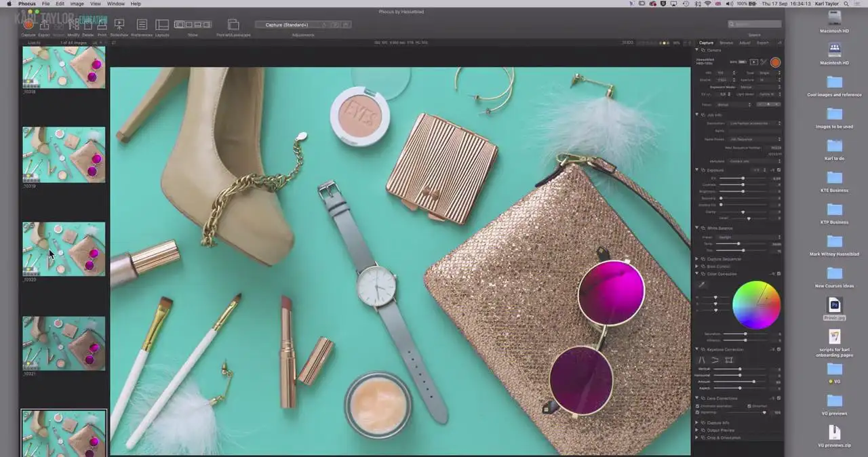Switch to the Adjust tab
Image resolution: width=868 pixels, height=457 pixels.
pyautogui.click(x=745, y=43)
